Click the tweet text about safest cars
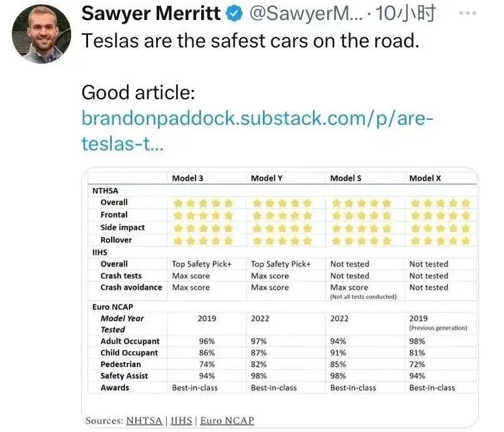 (250, 41)
